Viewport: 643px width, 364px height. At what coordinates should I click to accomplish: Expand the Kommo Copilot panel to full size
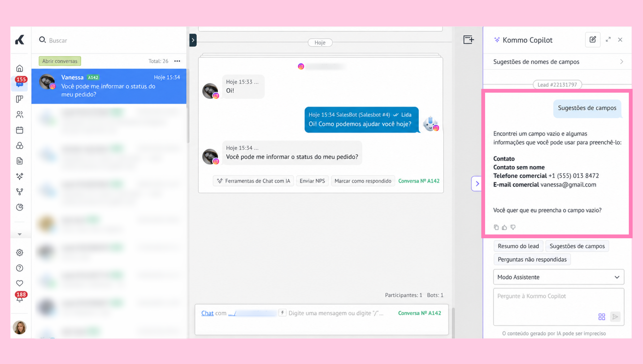pos(608,40)
